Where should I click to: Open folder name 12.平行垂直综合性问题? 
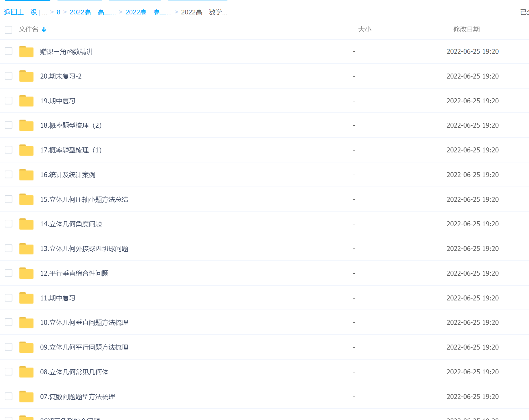74,273
